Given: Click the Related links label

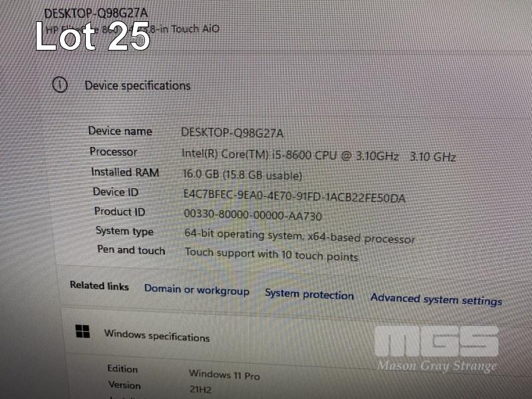Looking at the screenshot, I should point(99,286).
